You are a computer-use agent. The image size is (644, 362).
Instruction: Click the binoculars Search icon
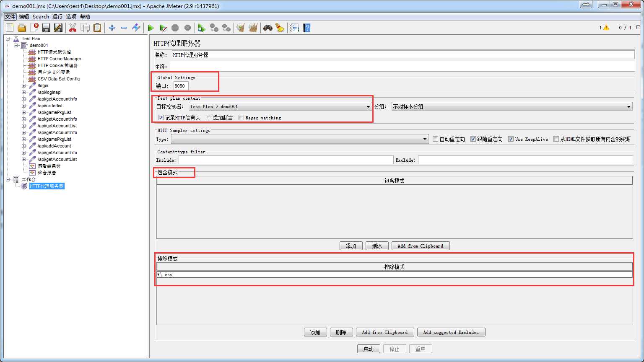268,28
